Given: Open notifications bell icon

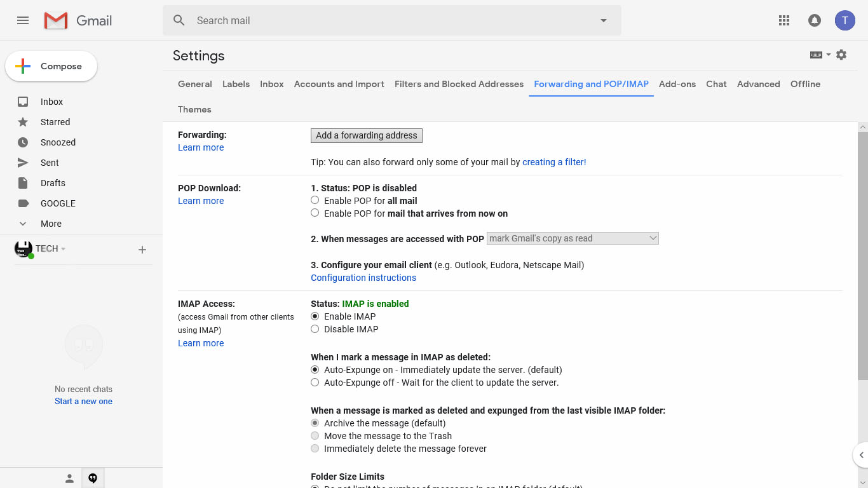Looking at the screenshot, I should click(x=814, y=20).
